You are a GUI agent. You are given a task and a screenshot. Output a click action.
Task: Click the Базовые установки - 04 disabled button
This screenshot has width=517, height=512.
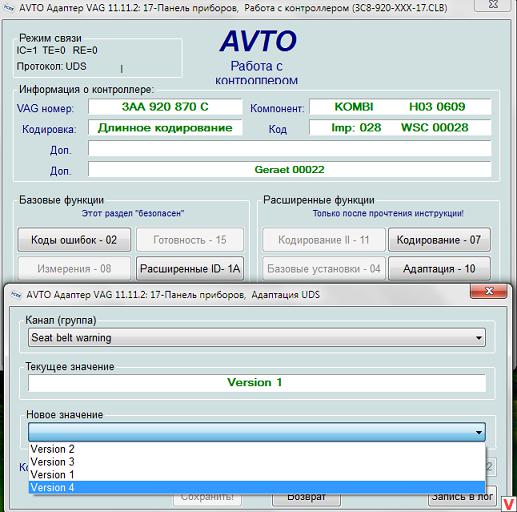click(324, 268)
